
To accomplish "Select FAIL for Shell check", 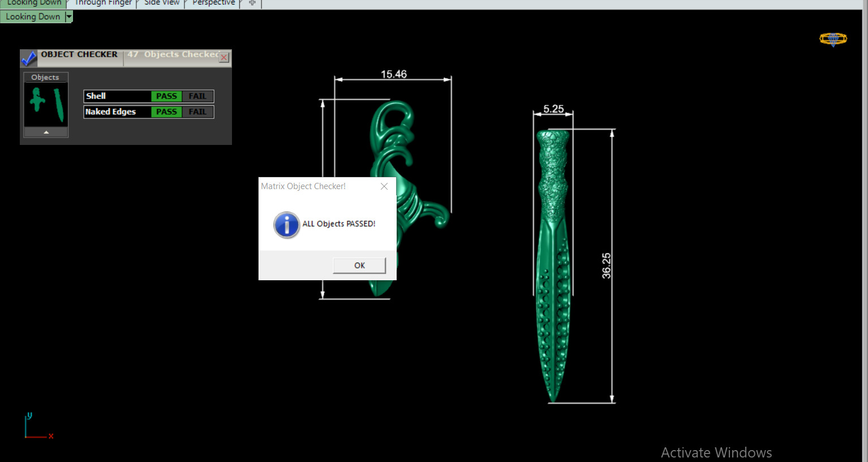I will pos(197,96).
